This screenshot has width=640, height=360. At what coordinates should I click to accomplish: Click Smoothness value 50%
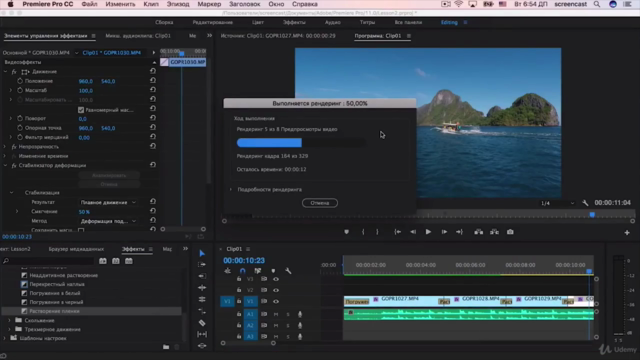click(x=84, y=212)
